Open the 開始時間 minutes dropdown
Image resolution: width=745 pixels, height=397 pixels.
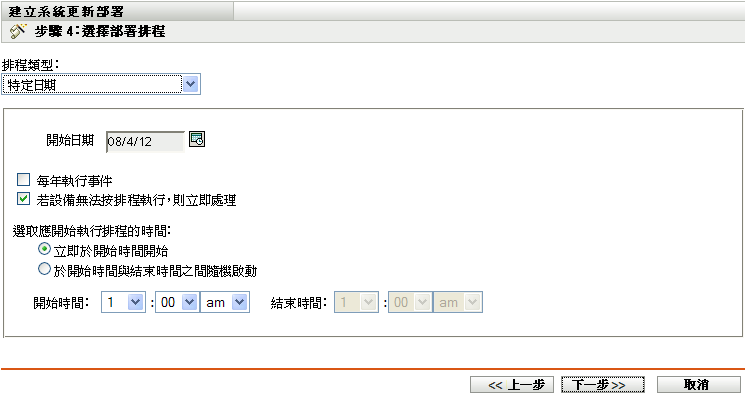click(x=177, y=302)
